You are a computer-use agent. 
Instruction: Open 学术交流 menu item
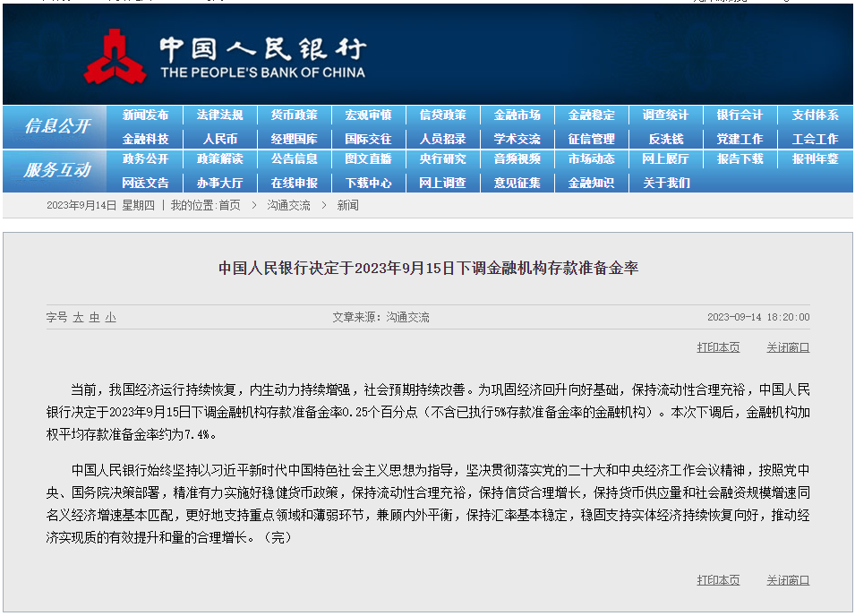pos(517,139)
